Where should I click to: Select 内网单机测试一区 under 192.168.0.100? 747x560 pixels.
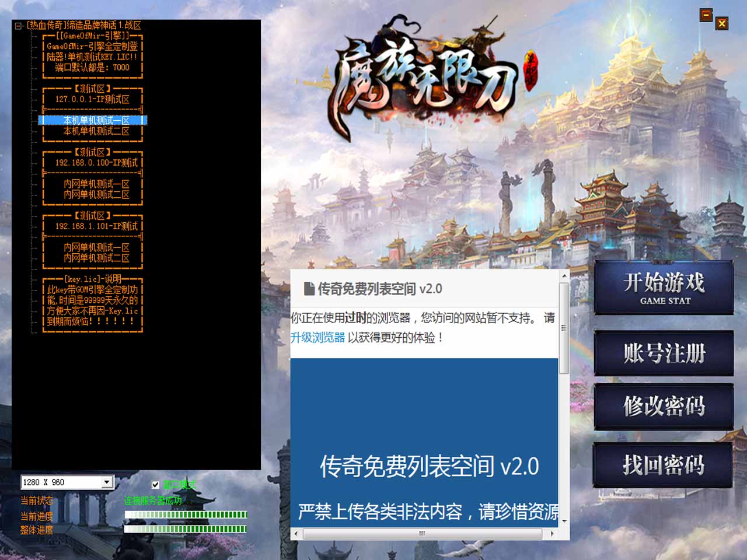tap(96, 184)
